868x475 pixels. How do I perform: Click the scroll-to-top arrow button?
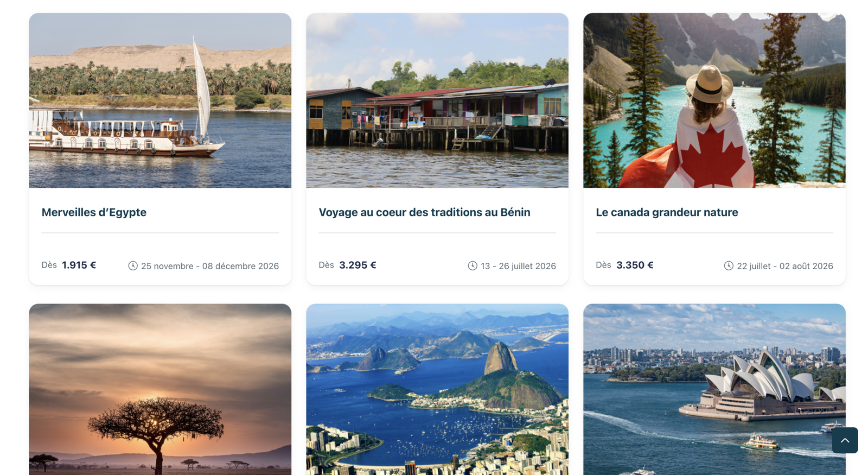tap(845, 440)
